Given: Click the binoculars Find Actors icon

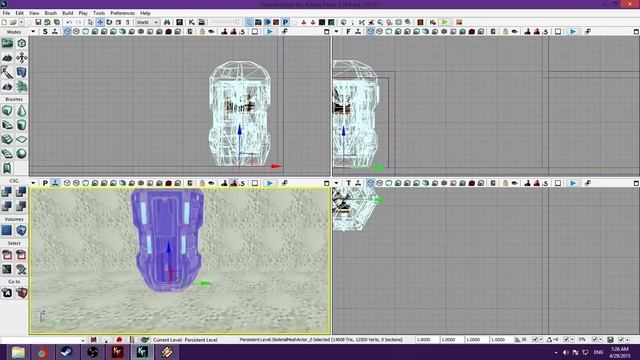Looking at the screenshot, I should click(x=167, y=22).
